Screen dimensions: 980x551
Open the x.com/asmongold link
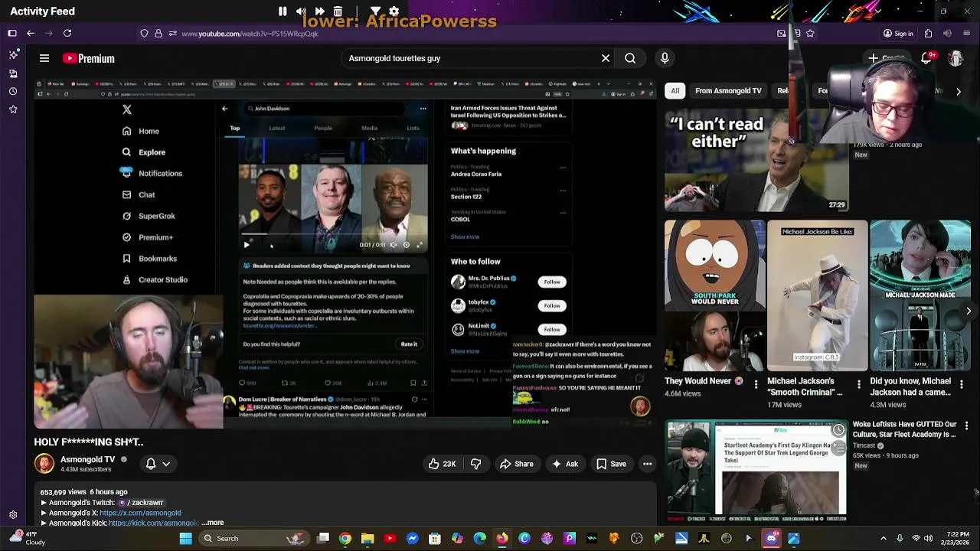(x=140, y=513)
